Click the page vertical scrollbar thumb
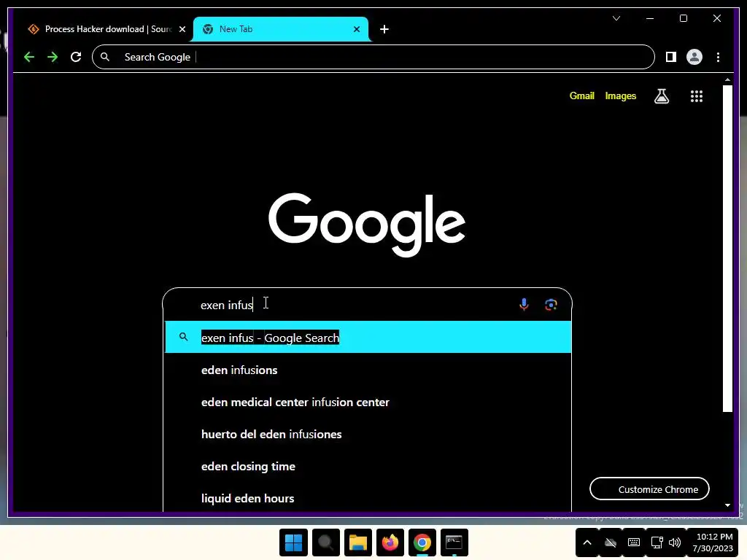The height and width of the screenshot is (560, 747). 727,248
